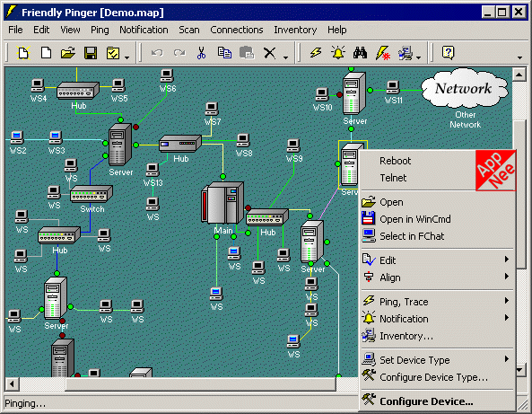Click the Ping lightning bolt toolbar icon
Image resolution: width=532 pixels, height=414 pixels.
tap(316, 53)
